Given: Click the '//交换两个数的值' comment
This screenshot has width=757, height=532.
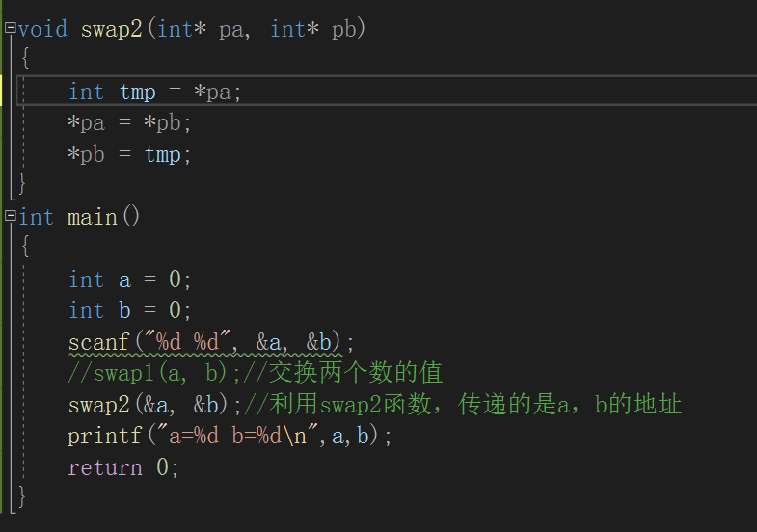Looking at the screenshot, I should [x=342, y=373].
